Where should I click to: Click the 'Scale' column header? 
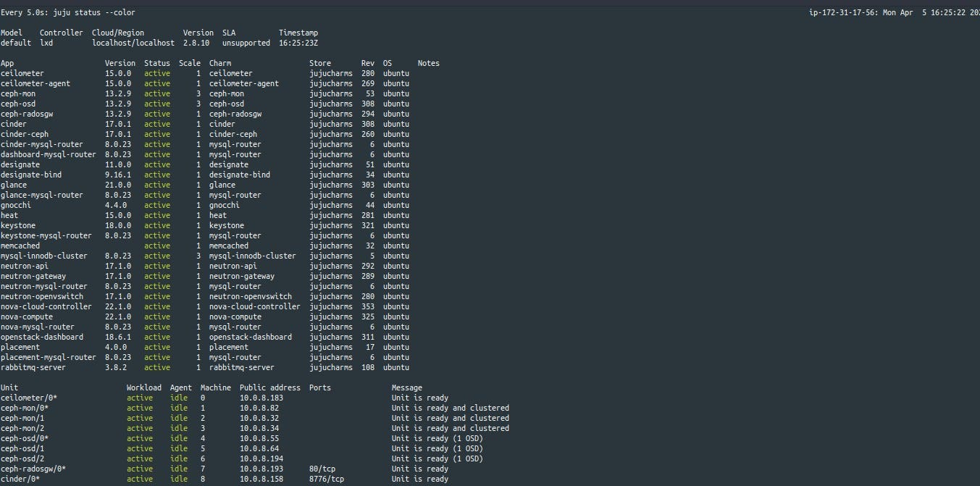(x=190, y=63)
